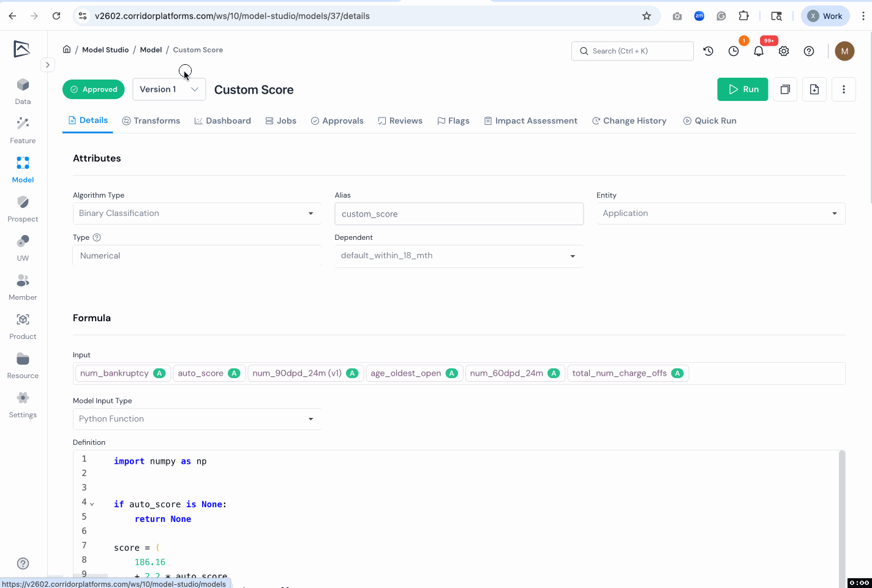Image resolution: width=872 pixels, height=588 pixels.
Task: Open user avatar M menu
Action: (x=844, y=51)
